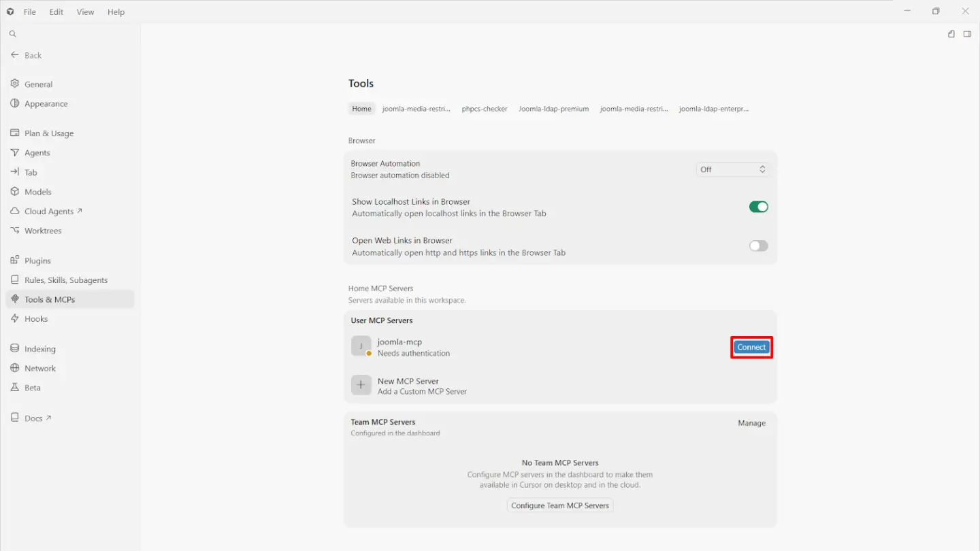Go Back from settings
Viewport: 980px width, 551px height.
click(x=26, y=55)
